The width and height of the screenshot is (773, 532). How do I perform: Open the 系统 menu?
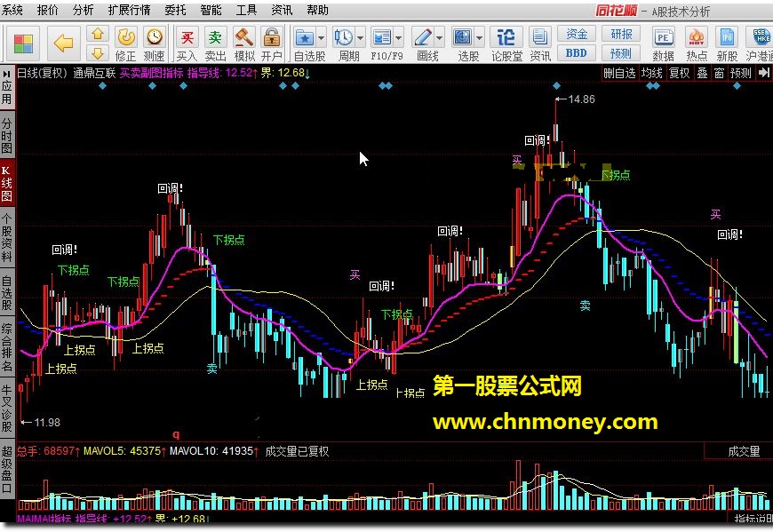(12, 10)
